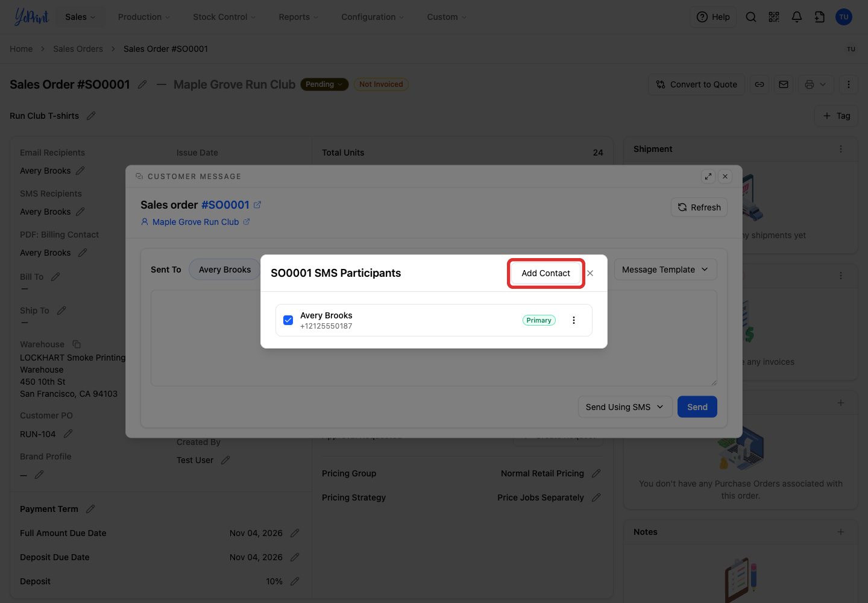Open the Sales menu
The width and height of the screenshot is (868, 603).
coord(80,17)
